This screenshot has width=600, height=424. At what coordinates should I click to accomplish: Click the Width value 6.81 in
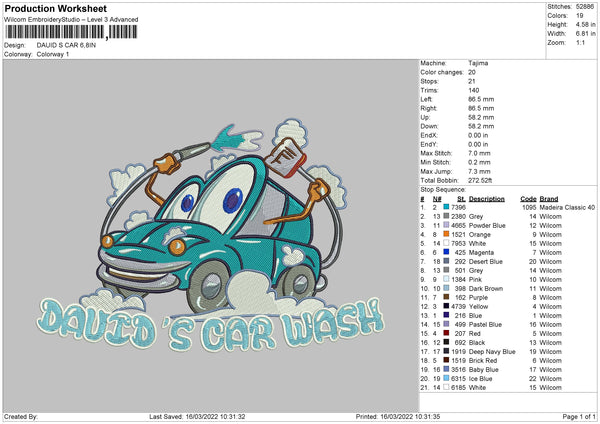click(585, 34)
